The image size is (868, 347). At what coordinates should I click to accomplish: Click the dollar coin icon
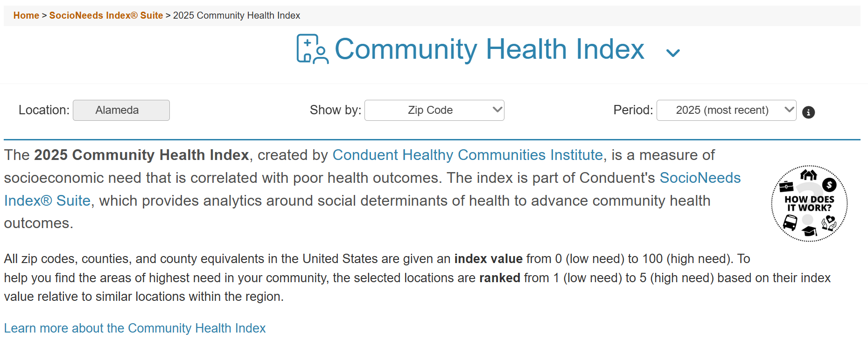[829, 185]
